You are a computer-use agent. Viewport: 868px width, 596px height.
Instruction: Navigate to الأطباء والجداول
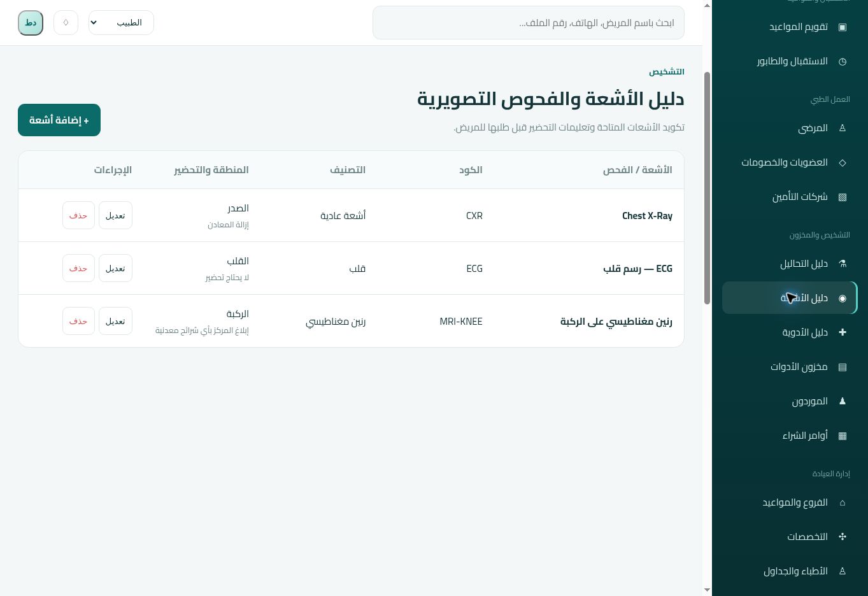coord(790,571)
